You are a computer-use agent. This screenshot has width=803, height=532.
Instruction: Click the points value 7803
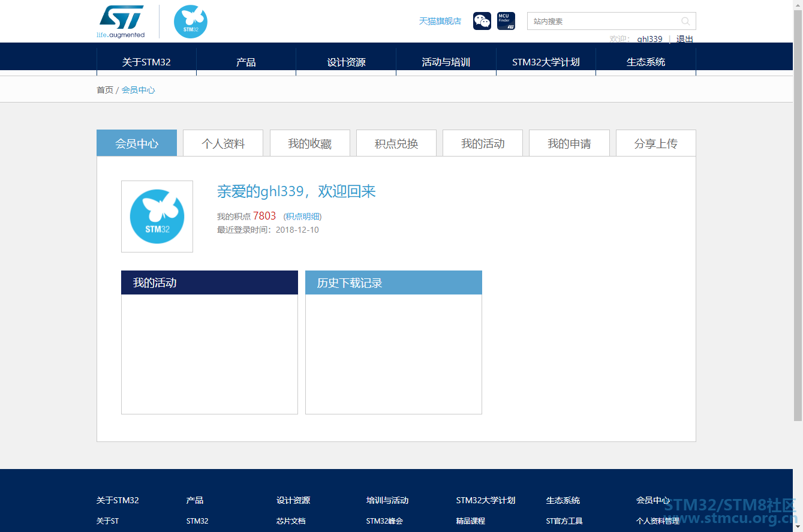(x=264, y=216)
